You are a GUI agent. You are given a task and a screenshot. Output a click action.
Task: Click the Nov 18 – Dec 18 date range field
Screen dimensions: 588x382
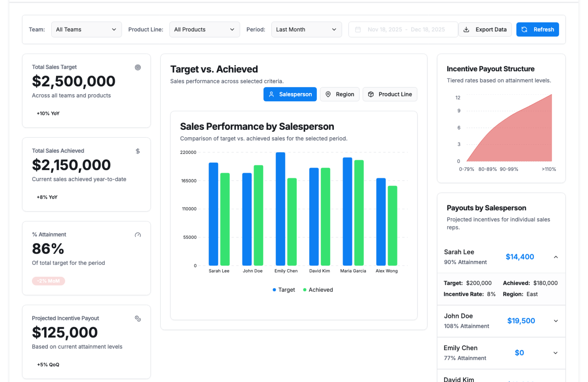coord(406,30)
